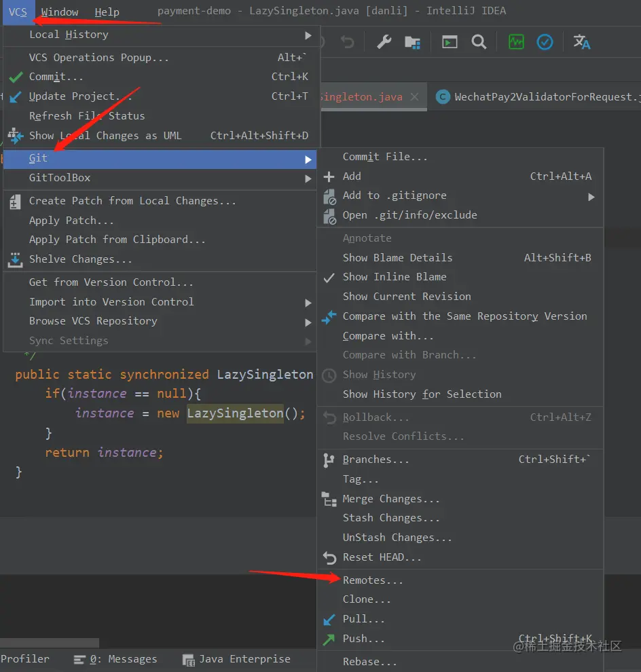Expand Browse VCS Repository submenu arrow
Screen dimensions: 641x672
tap(308, 322)
